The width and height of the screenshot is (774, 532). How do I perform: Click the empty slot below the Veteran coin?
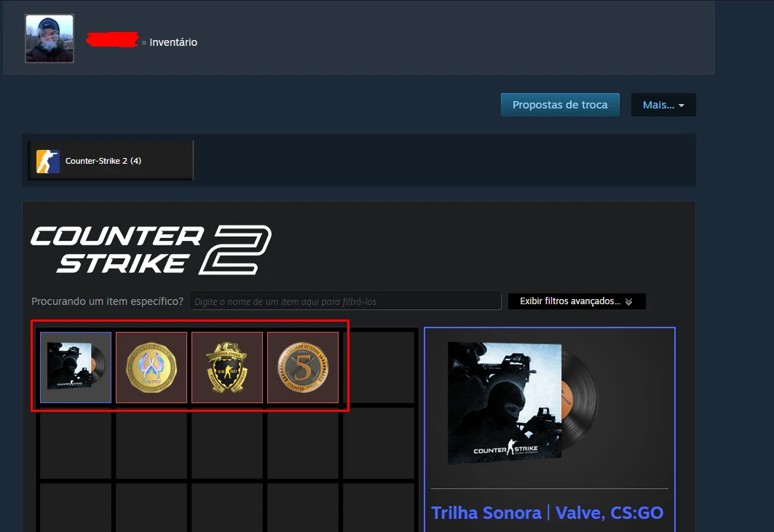click(x=303, y=443)
